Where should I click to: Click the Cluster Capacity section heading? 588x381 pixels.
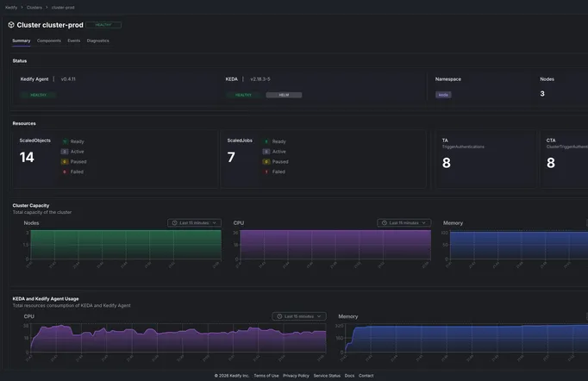pos(31,205)
